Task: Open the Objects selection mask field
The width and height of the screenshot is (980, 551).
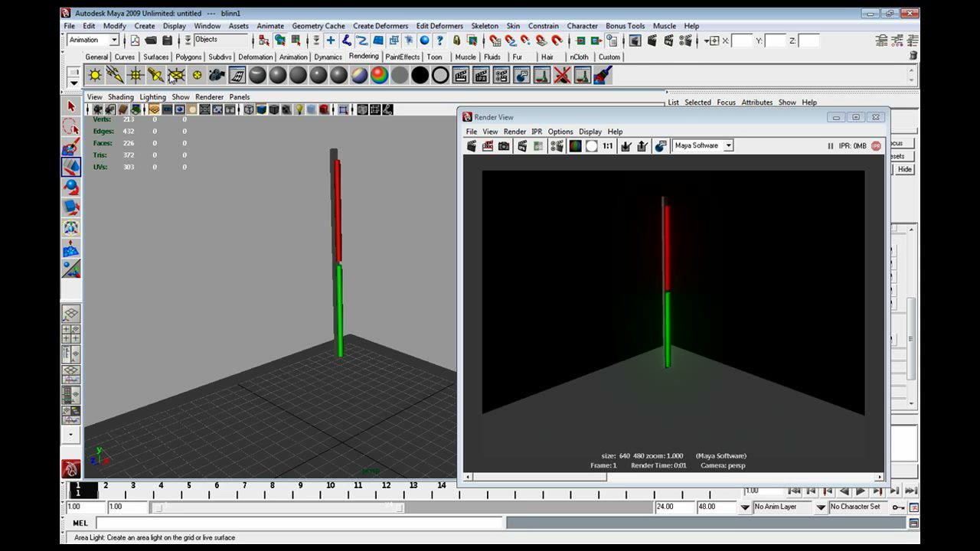Action: (220, 40)
